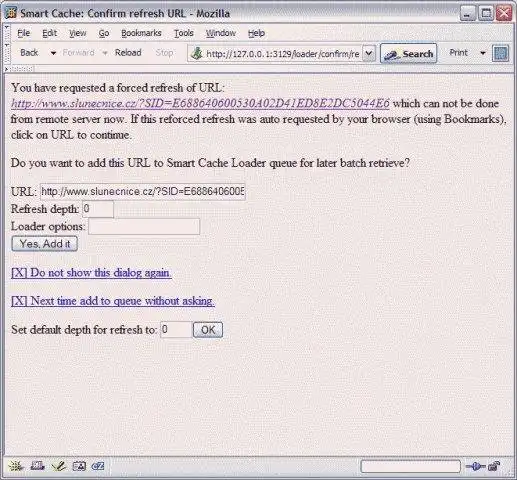Open the Navigator component icon in status bar
Image resolution: width=517 pixels, height=480 pixels.
[x=16, y=466]
